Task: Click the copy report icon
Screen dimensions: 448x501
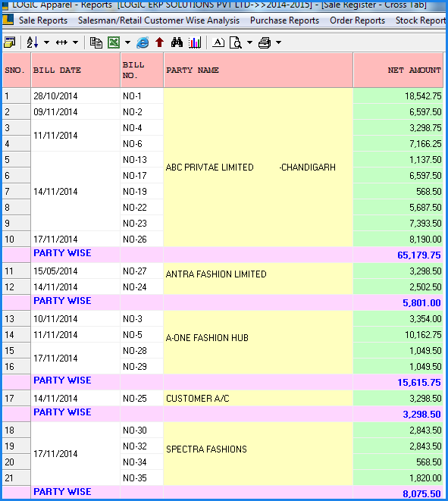Action: click(96, 42)
